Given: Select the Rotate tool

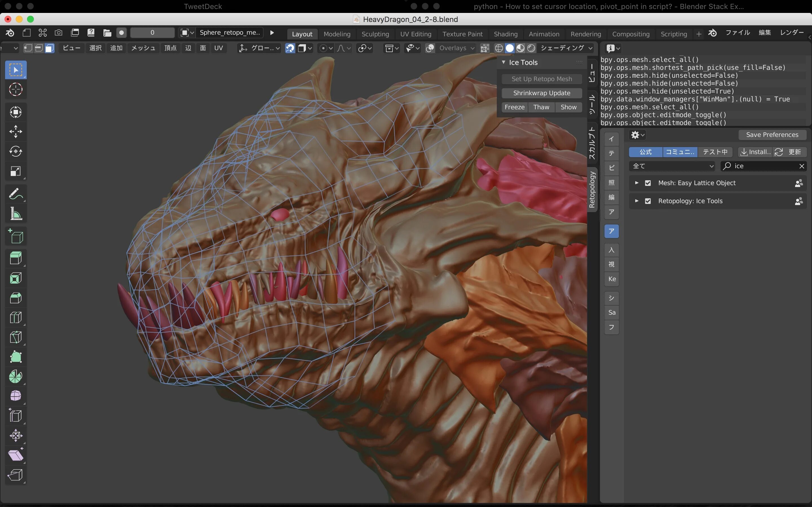Looking at the screenshot, I should [16, 151].
